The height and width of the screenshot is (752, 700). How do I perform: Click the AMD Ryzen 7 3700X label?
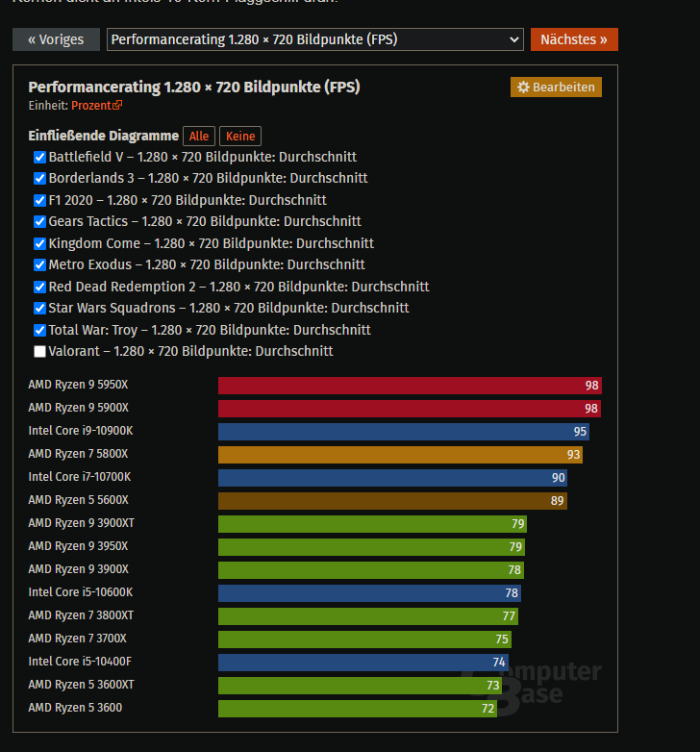[x=78, y=639]
